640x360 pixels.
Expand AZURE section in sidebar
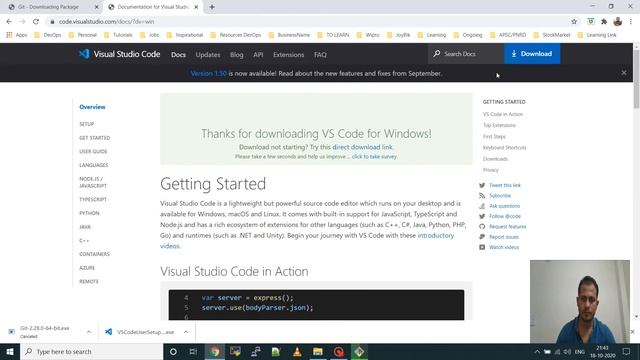pyautogui.click(x=87, y=268)
